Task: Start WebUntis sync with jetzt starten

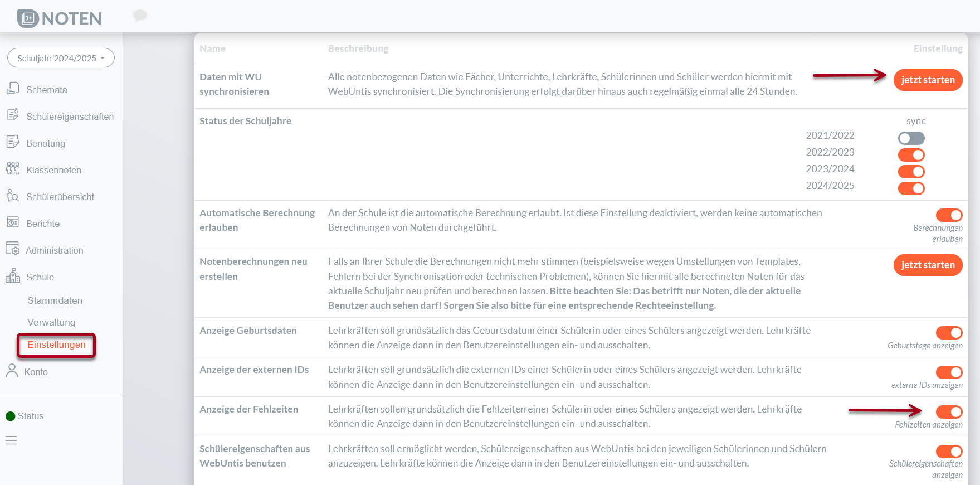Action: (x=928, y=80)
